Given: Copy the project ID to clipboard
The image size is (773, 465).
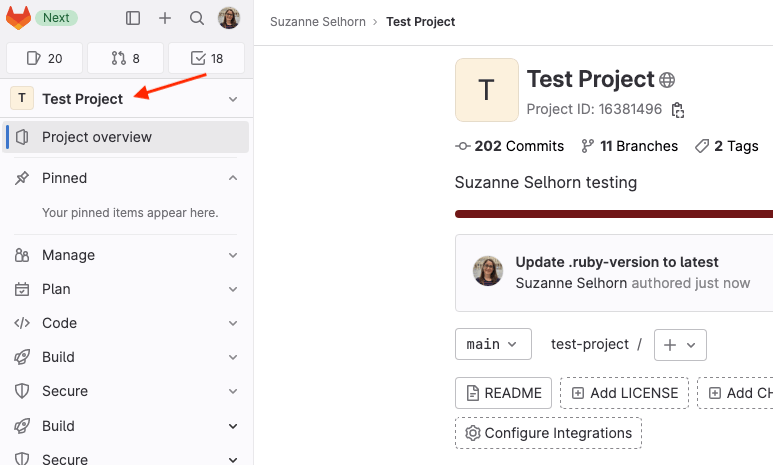Looking at the screenshot, I should tap(678, 109).
